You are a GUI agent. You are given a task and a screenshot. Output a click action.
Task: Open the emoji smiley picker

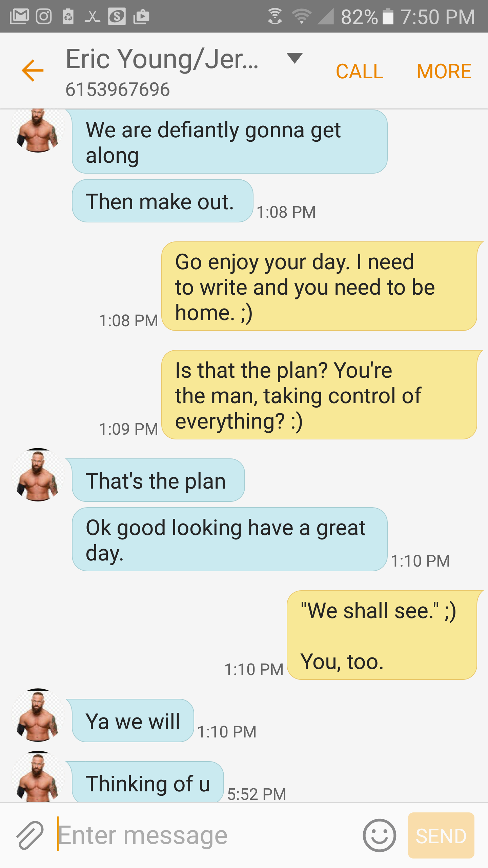click(x=379, y=835)
